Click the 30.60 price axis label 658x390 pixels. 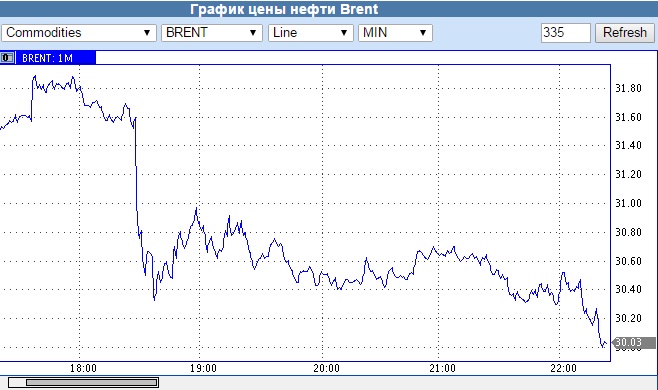(x=629, y=262)
